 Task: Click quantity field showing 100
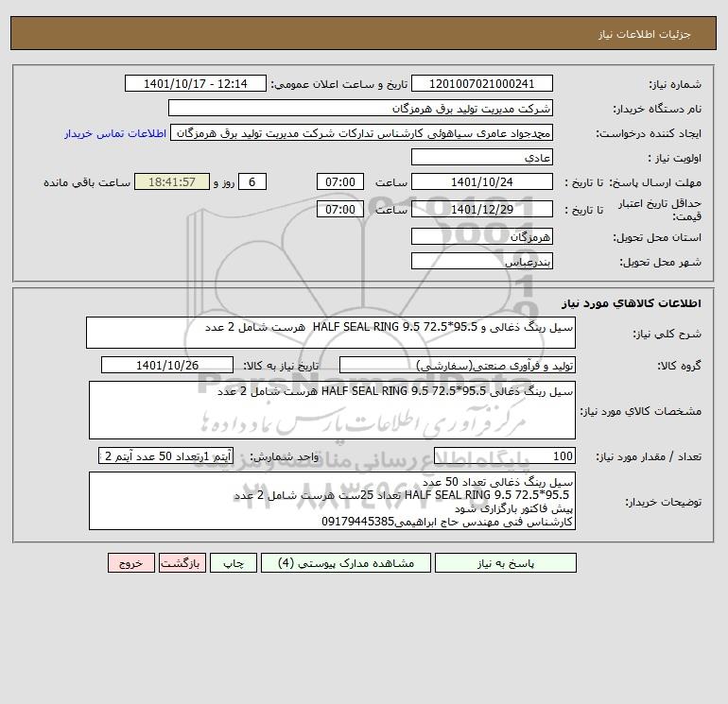point(505,456)
